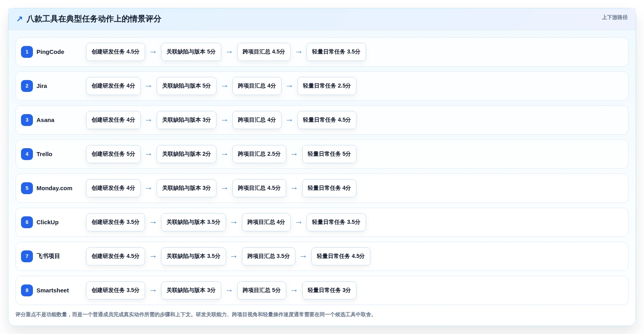Viewport: 644px width, 334px height.
Task: Select the 飞书项目 tool name
Action: click(48, 256)
